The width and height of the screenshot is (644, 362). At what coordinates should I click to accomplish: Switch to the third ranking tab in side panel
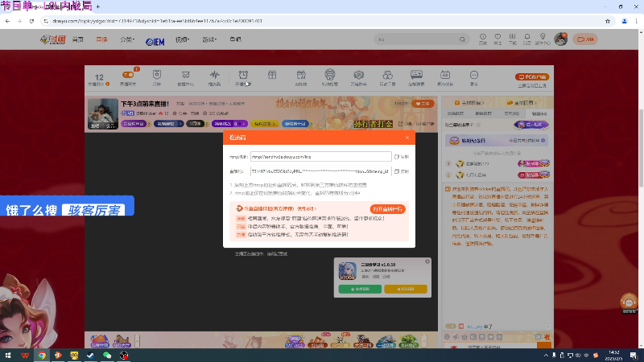(511, 113)
